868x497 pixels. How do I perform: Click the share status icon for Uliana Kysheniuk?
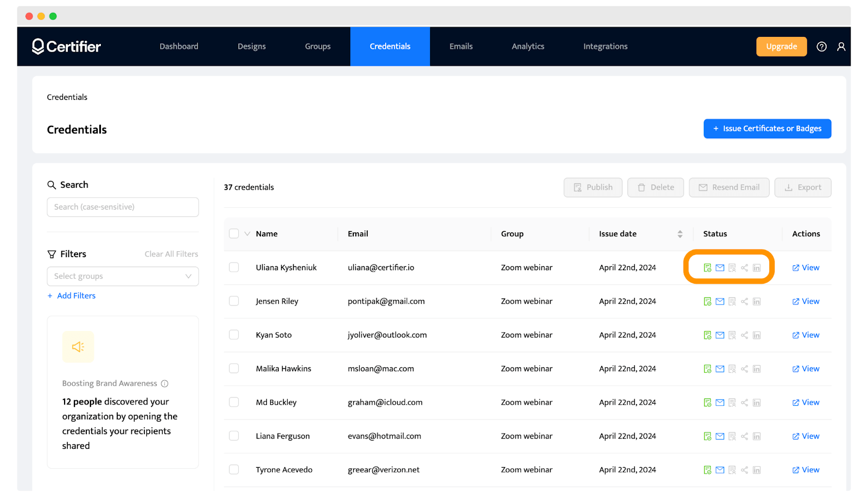[744, 267]
